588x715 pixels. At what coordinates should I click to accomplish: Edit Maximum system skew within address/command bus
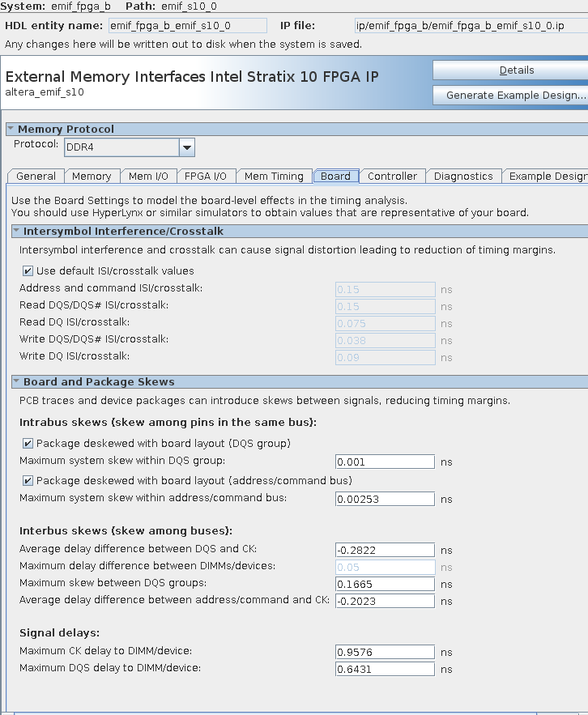pyautogui.click(x=385, y=499)
